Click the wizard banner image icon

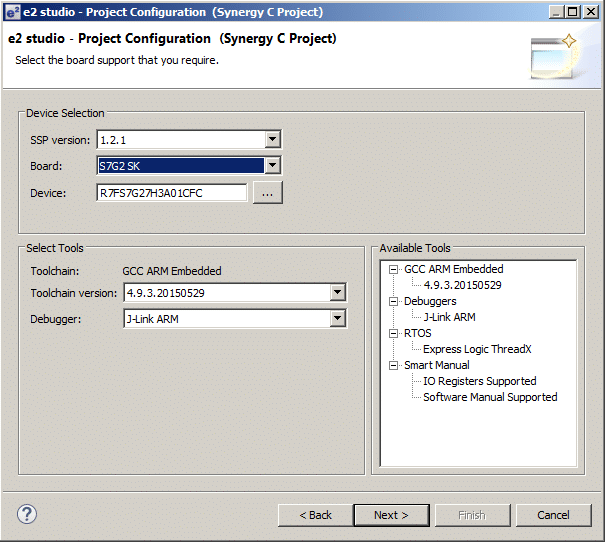click(x=554, y=56)
